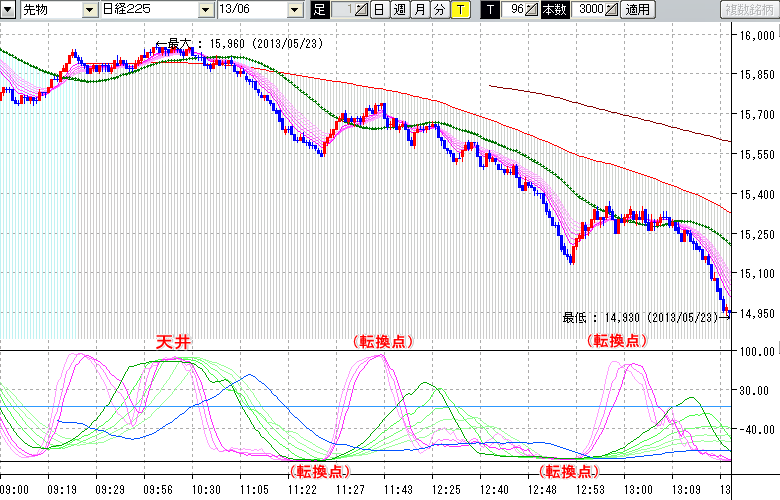The width and height of the screenshot is (780, 500).
Task: Click the black 足 label icon
Action: click(x=320, y=10)
